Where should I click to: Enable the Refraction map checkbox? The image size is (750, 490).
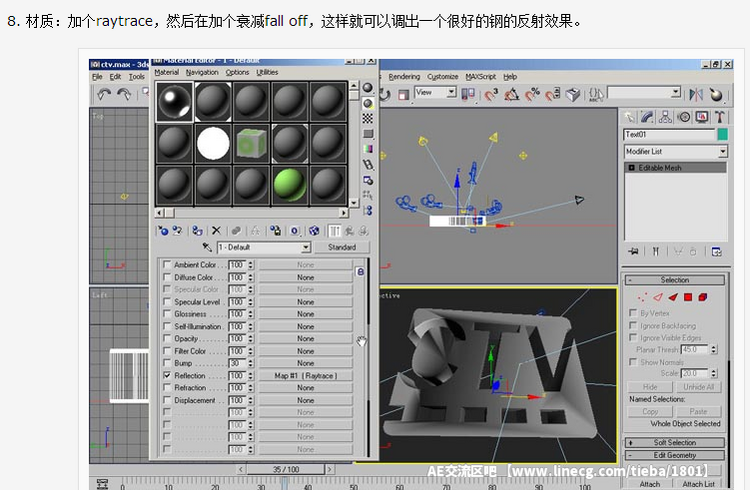point(166,388)
